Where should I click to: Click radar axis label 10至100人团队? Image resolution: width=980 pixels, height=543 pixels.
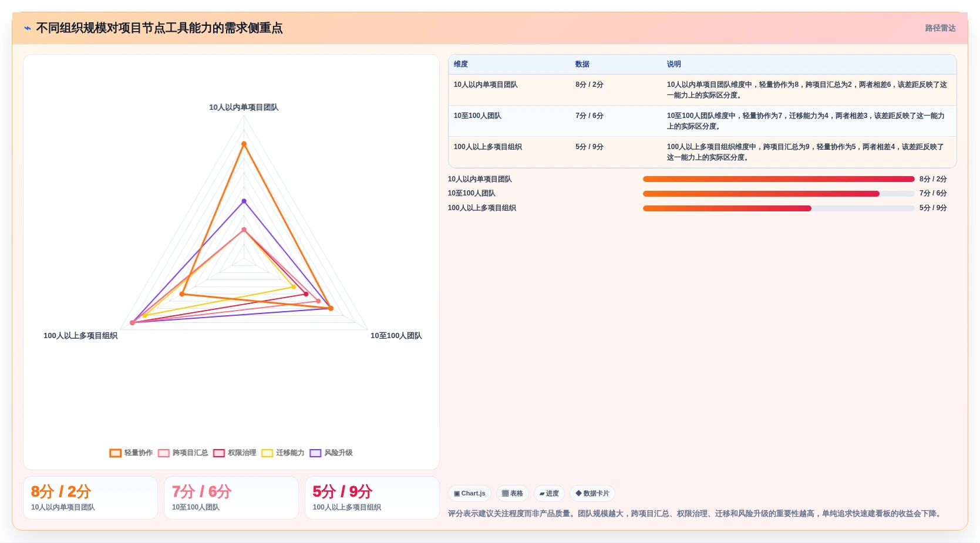click(396, 336)
